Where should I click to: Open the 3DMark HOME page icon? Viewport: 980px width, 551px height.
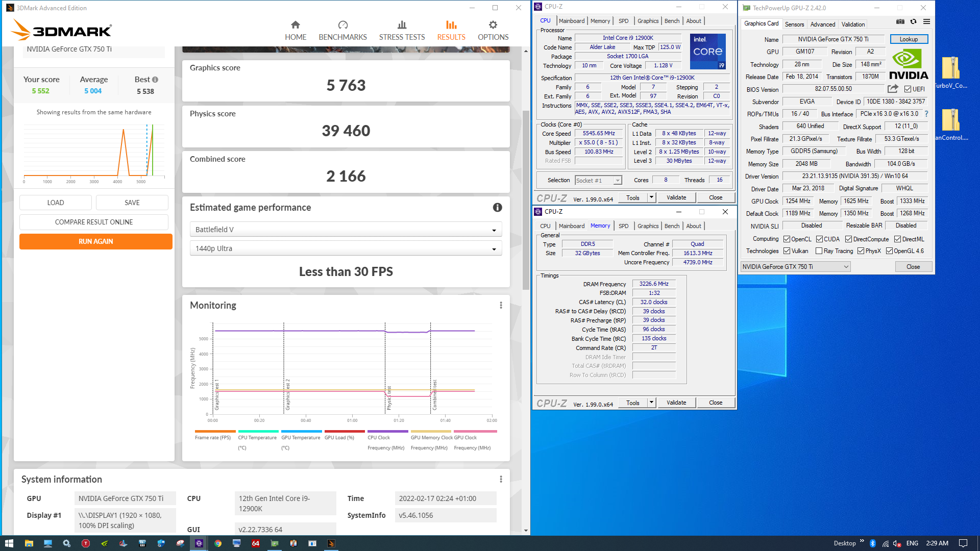296,25
